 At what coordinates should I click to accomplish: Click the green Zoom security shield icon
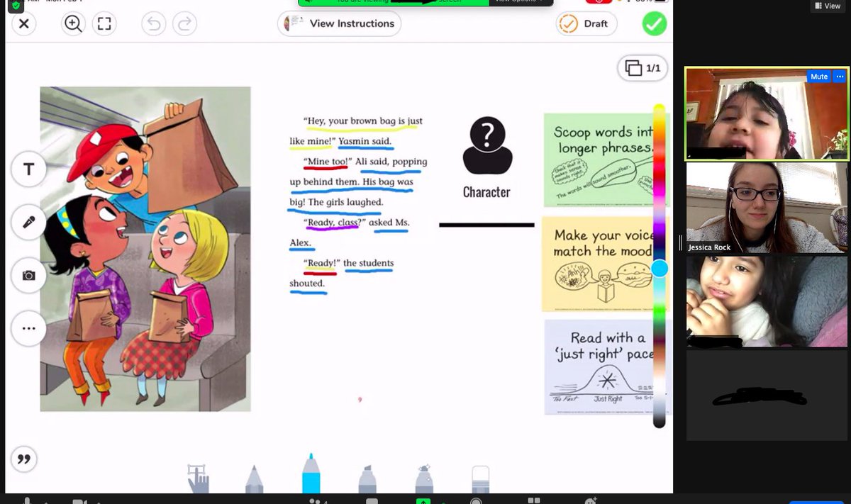pos(16,4)
